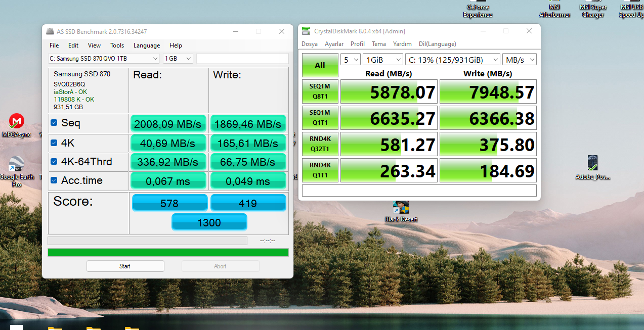This screenshot has width=644, height=330.
Task: Launch the Black Desert desktop shortcut
Action: pos(401,208)
